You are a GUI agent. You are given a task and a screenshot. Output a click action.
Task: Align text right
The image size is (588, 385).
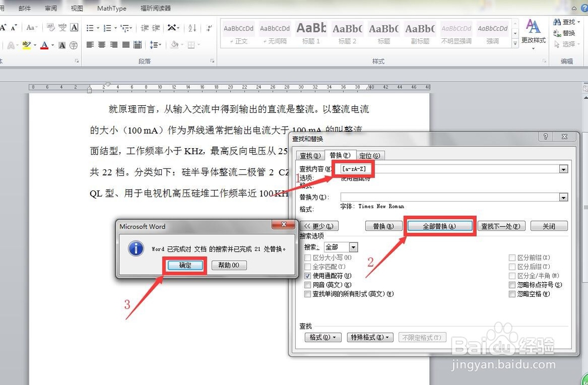(114, 45)
